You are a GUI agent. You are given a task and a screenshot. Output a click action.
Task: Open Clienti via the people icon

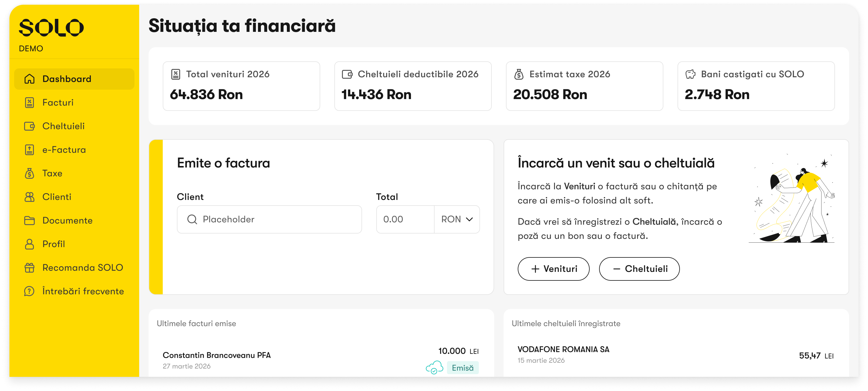click(x=30, y=197)
